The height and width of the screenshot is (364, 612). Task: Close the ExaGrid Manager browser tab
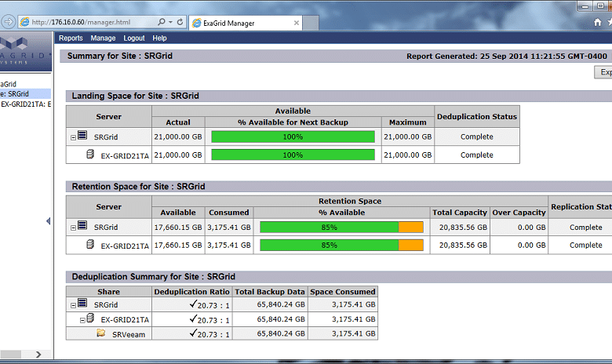tap(297, 23)
